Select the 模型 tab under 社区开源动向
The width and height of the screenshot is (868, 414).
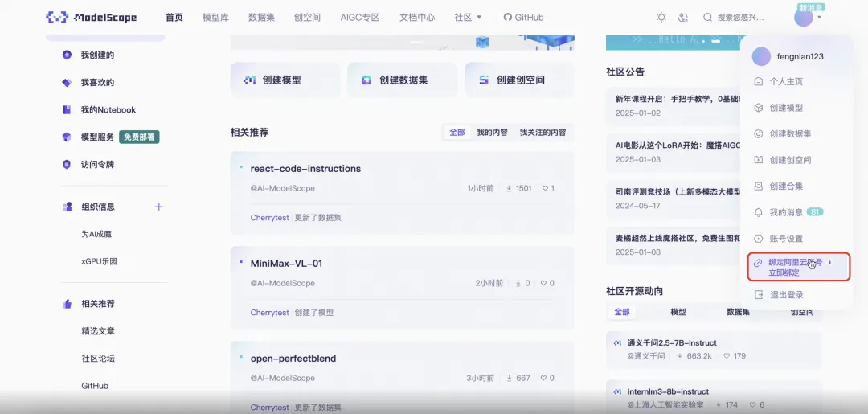coord(678,312)
